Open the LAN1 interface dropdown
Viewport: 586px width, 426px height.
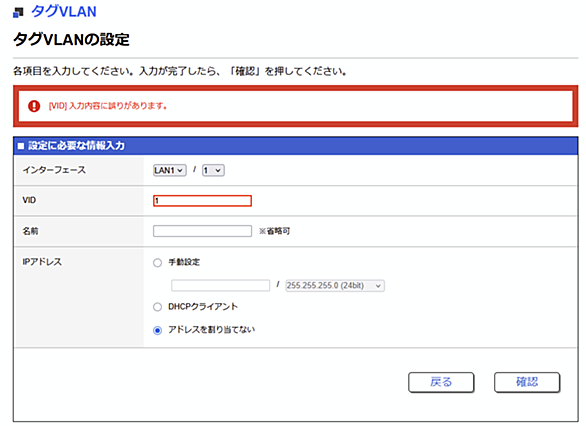pos(170,170)
